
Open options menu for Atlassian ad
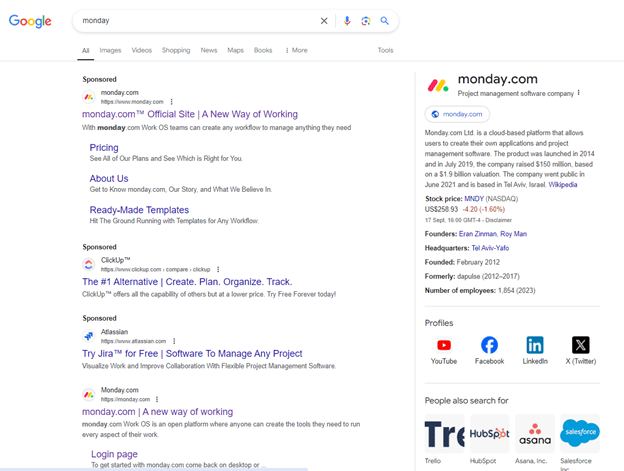174,341
